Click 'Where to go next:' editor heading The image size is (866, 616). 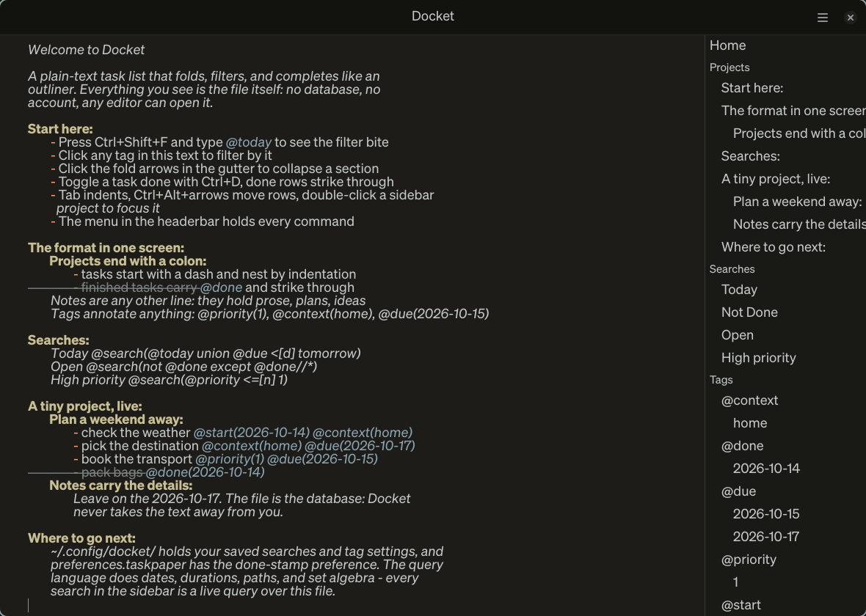tap(81, 538)
